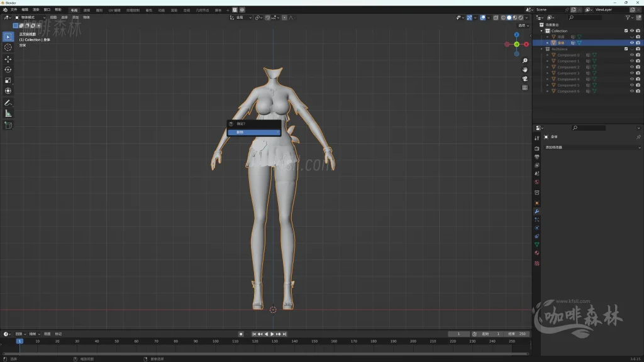Open the Window menu in top bar
This screenshot has height=362, width=644.
pyautogui.click(x=47, y=10)
